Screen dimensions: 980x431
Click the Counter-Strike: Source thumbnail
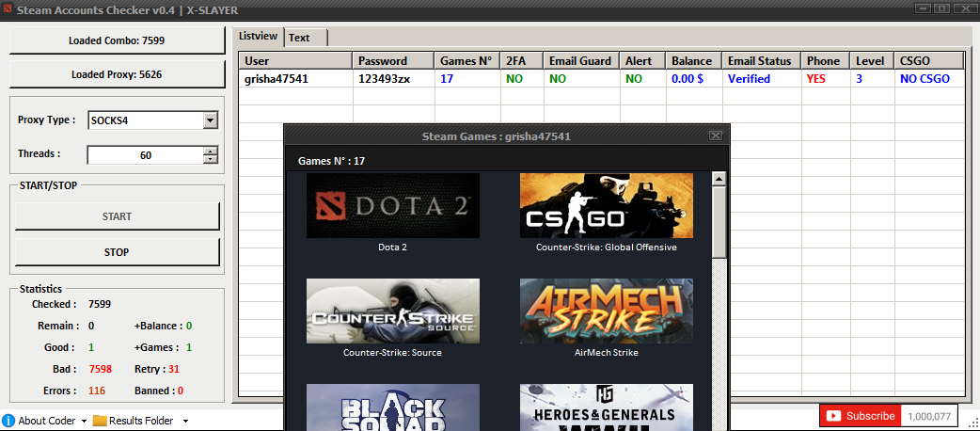point(393,311)
